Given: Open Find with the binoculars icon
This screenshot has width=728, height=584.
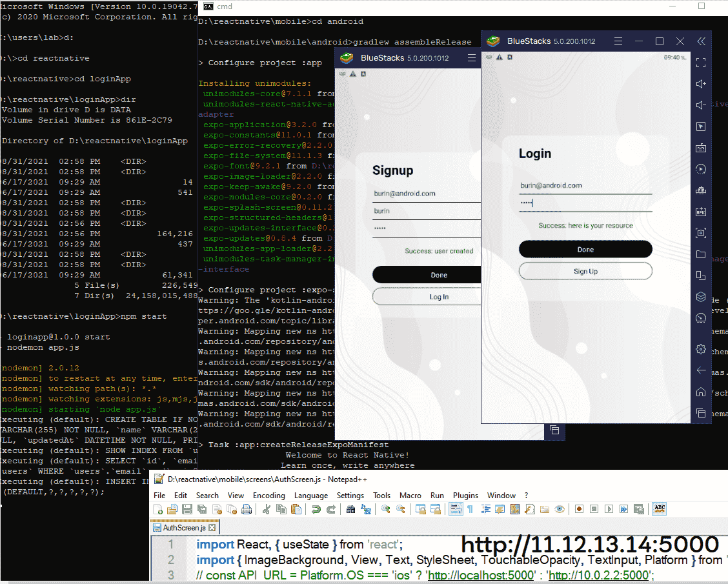Looking at the screenshot, I should [x=350, y=509].
